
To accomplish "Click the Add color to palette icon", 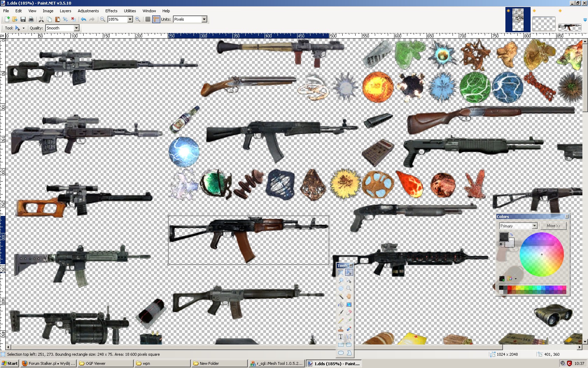I will [502, 279].
